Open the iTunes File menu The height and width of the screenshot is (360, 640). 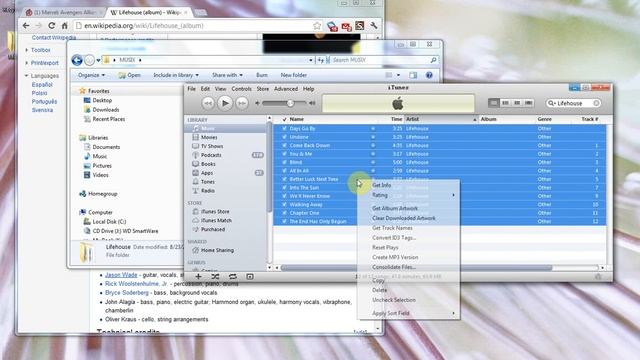tap(191, 89)
